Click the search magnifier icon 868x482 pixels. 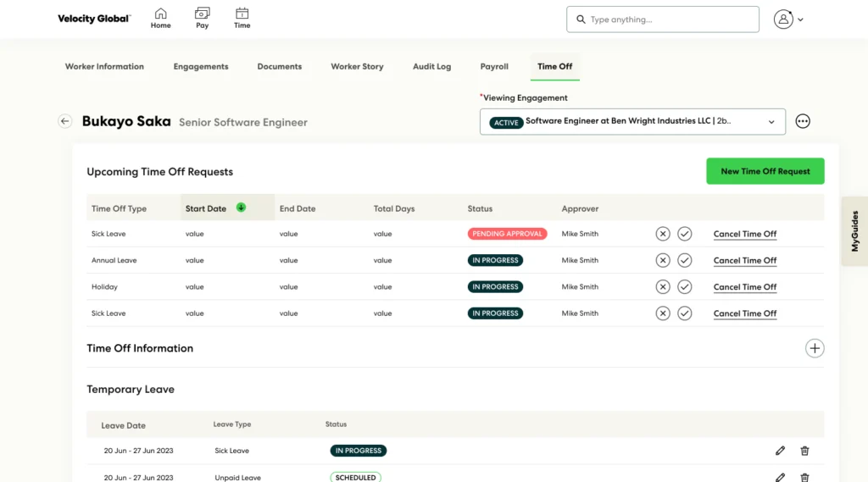(581, 19)
